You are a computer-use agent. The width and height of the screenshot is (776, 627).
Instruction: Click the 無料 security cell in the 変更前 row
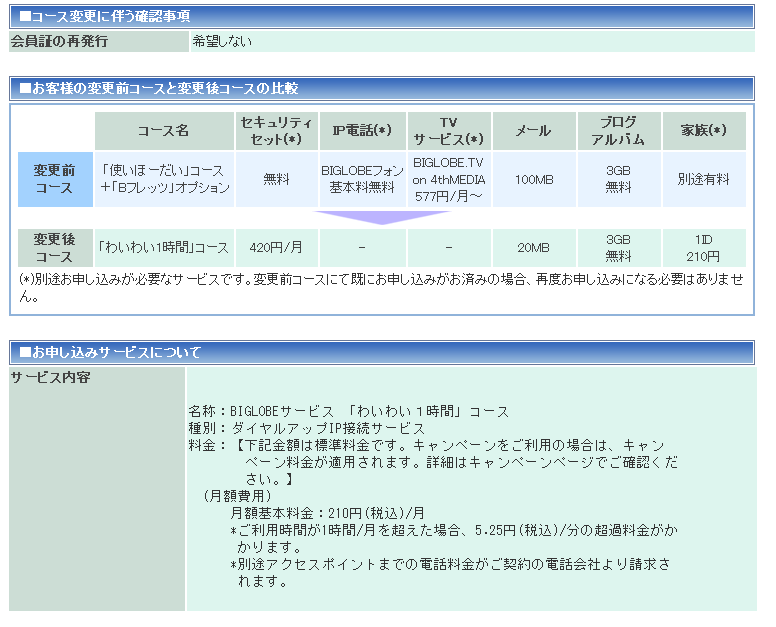coord(276,179)
